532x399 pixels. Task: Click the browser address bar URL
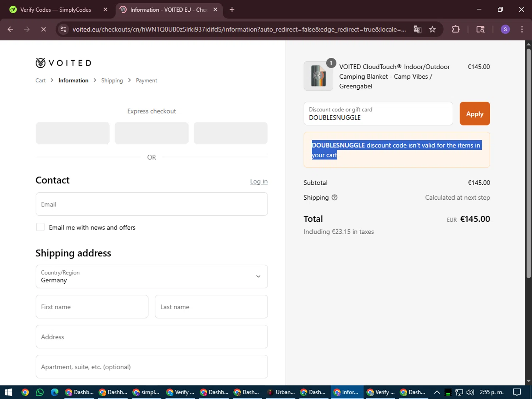(x=239, y=29)
